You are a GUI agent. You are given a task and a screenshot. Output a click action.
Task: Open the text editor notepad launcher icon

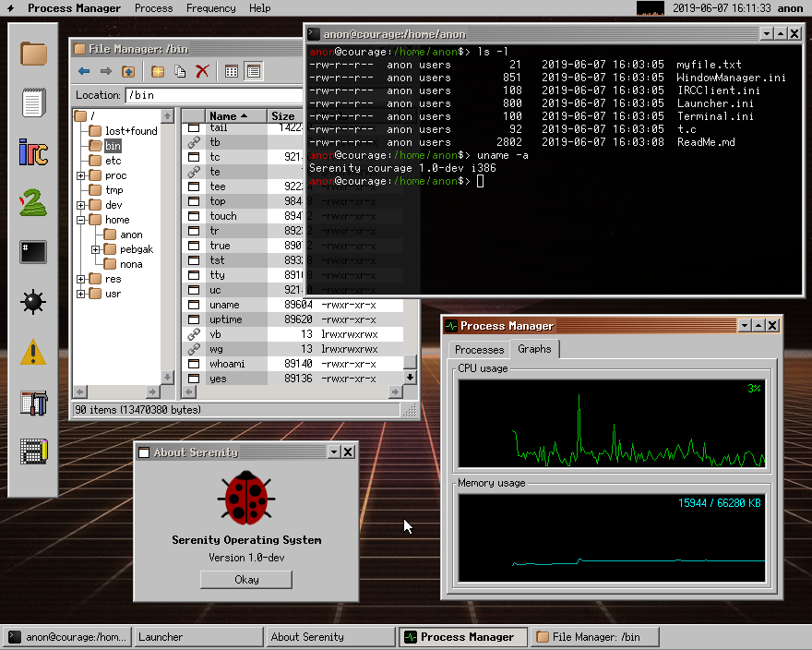click(x=33, y=102)
